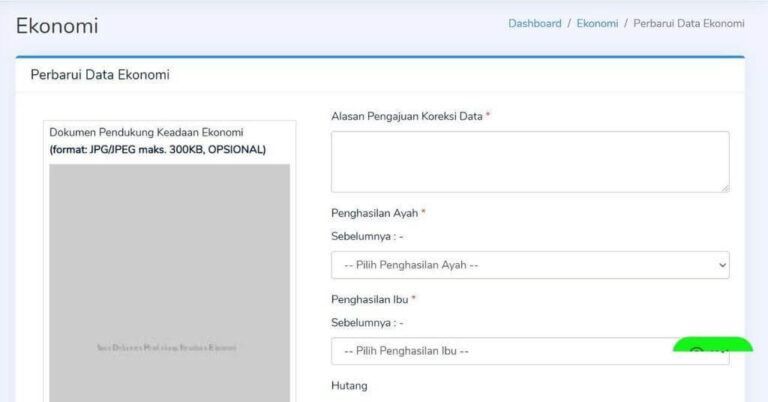Click the JPG/JPEG format hint text

pyautogui.click(x=157, y=150)
